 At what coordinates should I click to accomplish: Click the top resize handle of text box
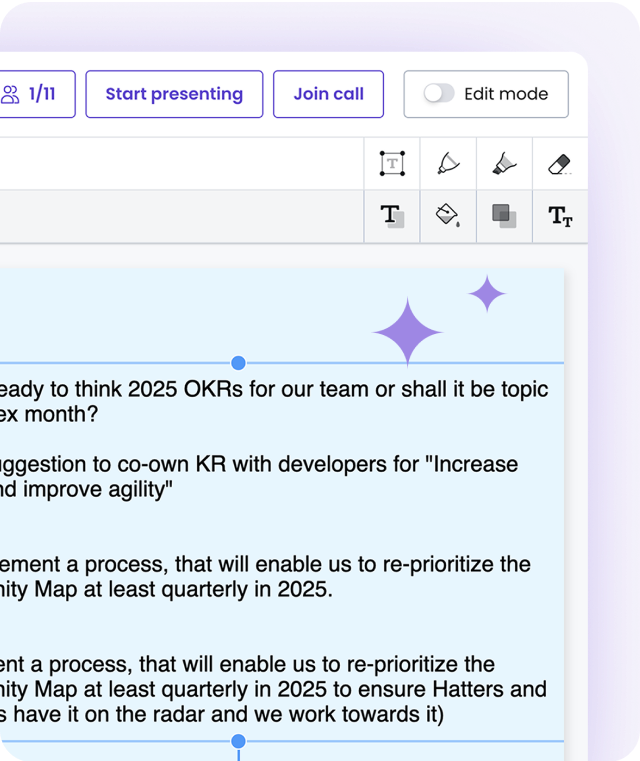point(238,363)
